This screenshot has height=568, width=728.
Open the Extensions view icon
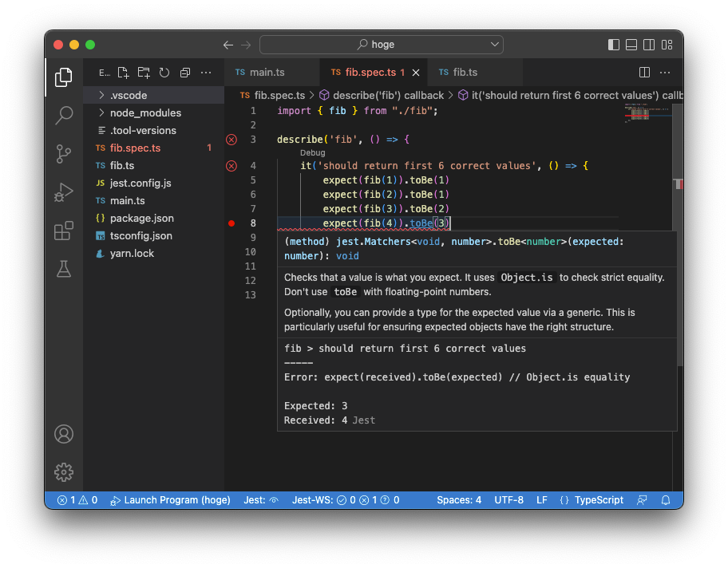click(64, 231)
